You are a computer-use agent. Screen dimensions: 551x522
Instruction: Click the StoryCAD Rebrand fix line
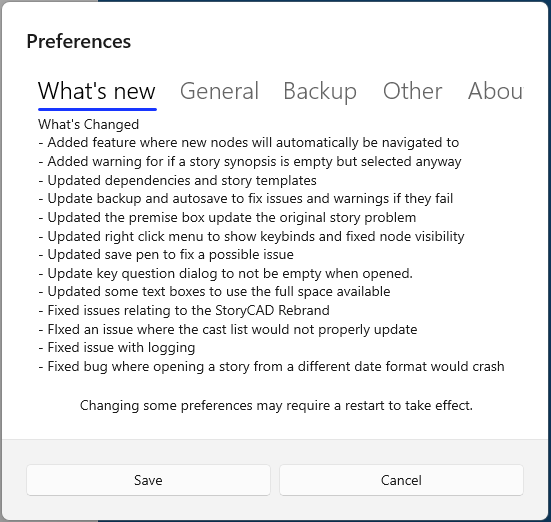point(184,310)
